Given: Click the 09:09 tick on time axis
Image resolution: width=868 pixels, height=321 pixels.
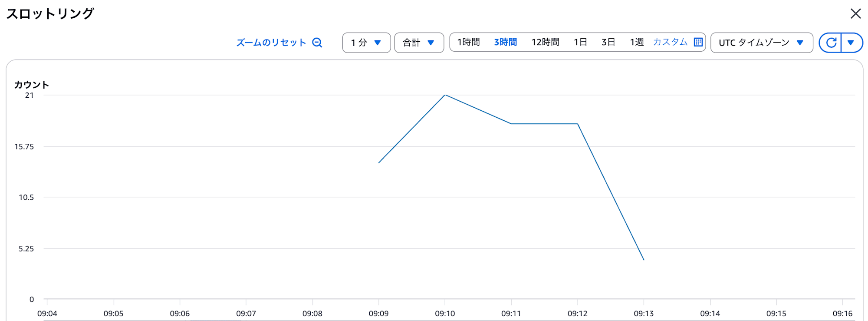Looking at the screenshot, I should coord(378,313).
